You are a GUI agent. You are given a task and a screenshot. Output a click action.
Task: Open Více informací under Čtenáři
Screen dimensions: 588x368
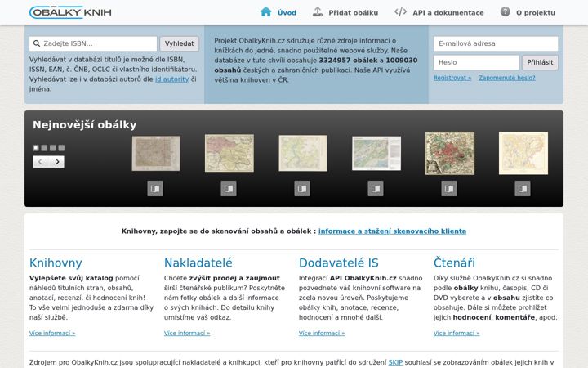point(457,333)
